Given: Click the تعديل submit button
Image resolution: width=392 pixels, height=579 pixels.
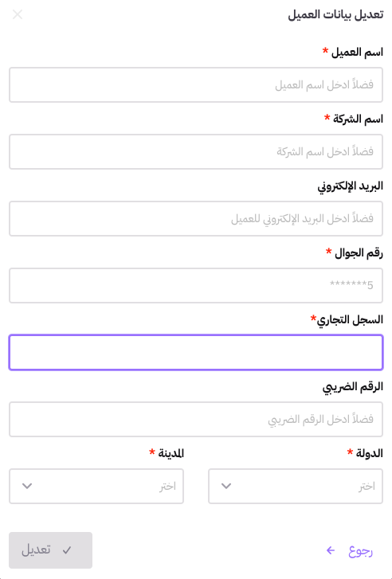Looking at the screenshot, I should click(x=51, y=550).
